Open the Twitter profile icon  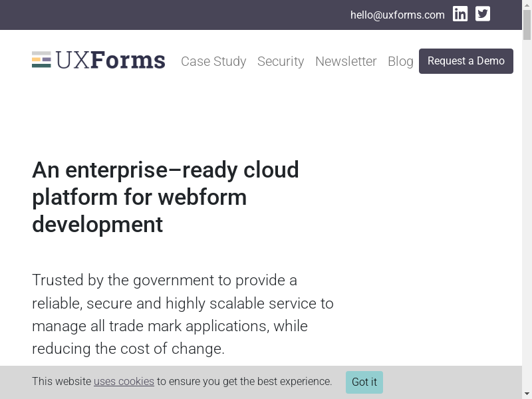tap(483, 14)
